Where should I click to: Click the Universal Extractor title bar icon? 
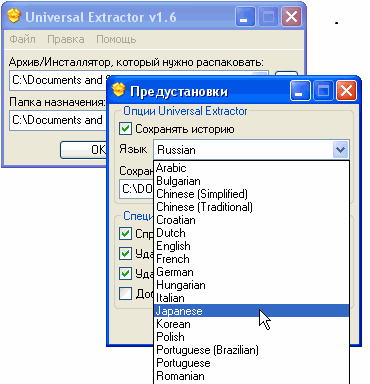click(x=14, y=16)
